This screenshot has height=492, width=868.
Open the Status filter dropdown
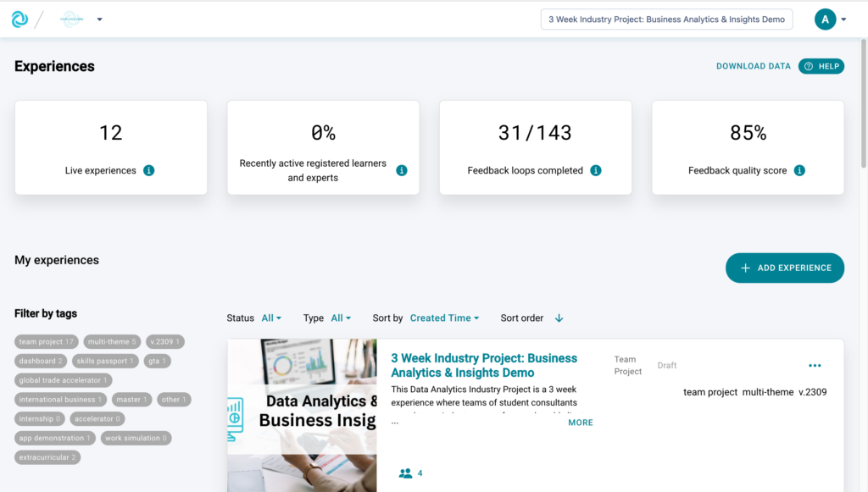[x=270, y=318]
